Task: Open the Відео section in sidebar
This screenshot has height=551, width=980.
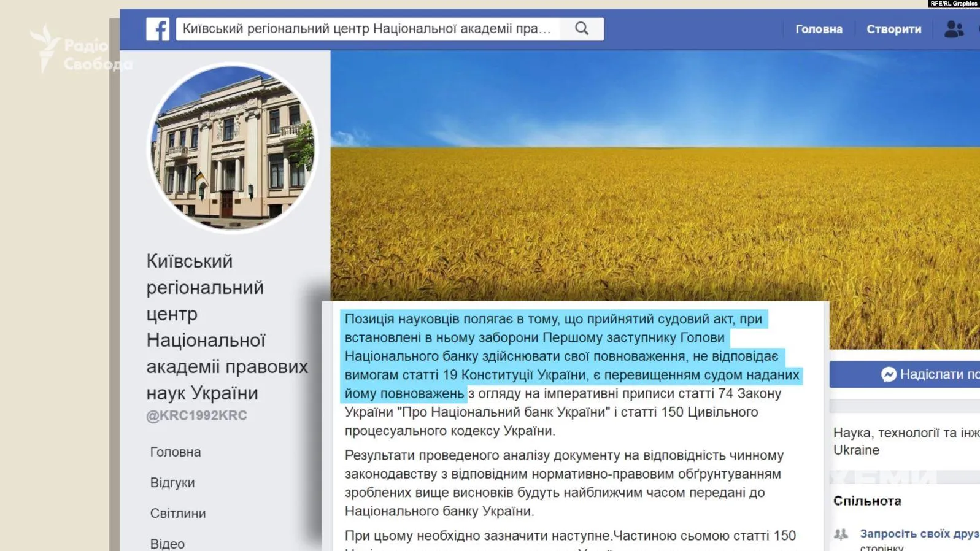Action: [x=168, y=544]
